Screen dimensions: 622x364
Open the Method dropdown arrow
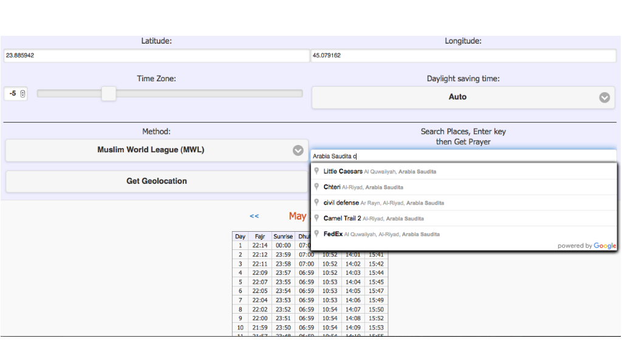tap(298, 150)
